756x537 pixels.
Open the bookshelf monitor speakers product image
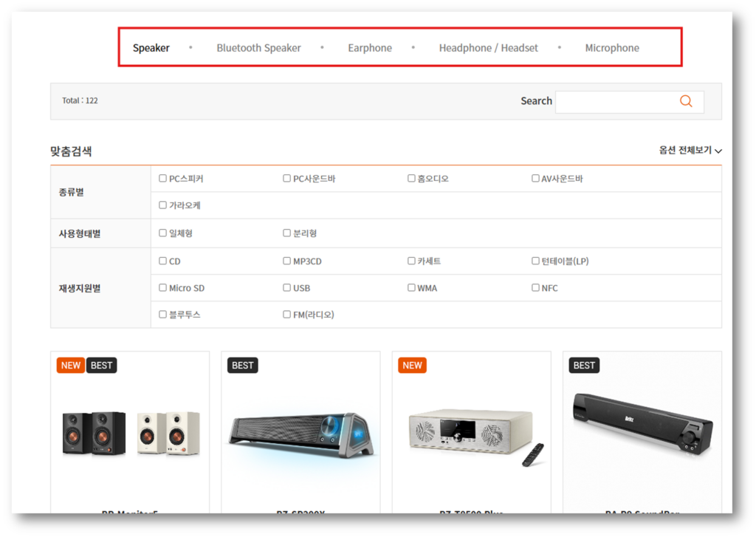(x=130, y=434)
